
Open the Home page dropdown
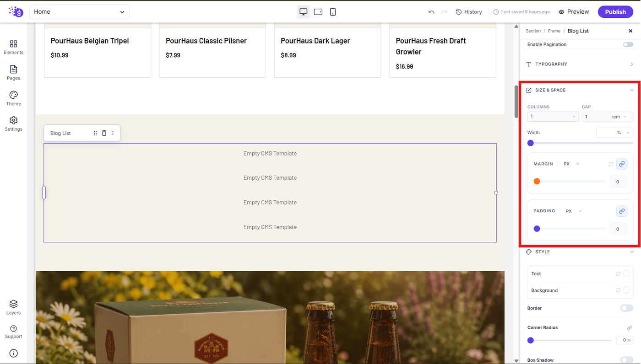click(x=79, y=12)
